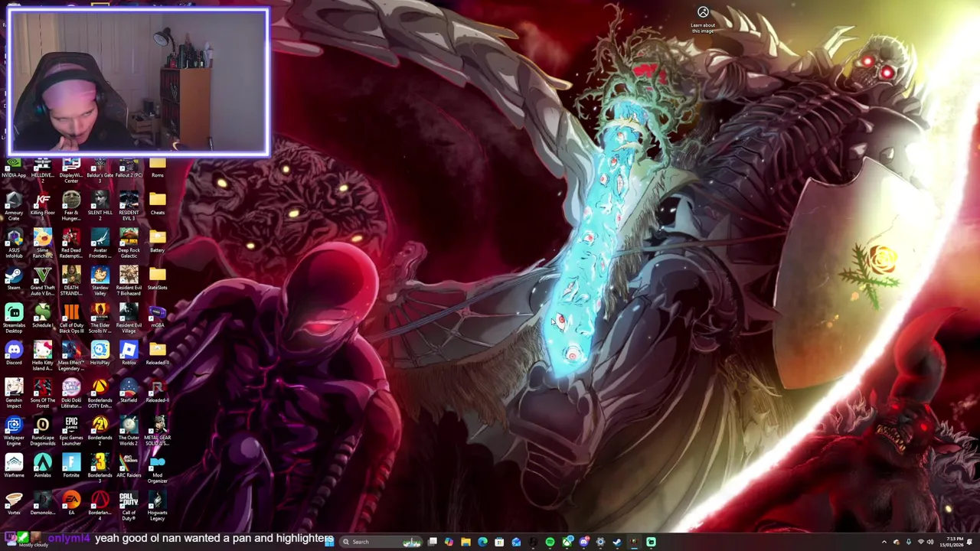The width and height of the screenshot is (980, 551).
Task: Click the Starfield desktop icon
Action: (x=129, y=391)
